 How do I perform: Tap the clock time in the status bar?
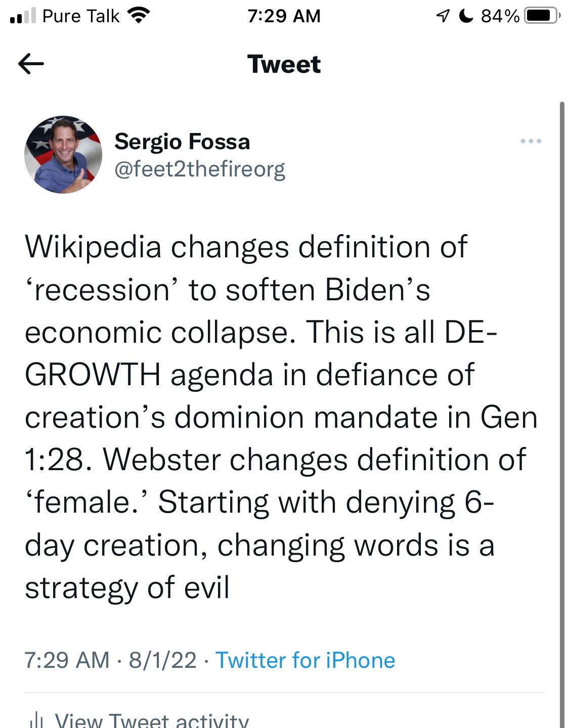(284, 16)
